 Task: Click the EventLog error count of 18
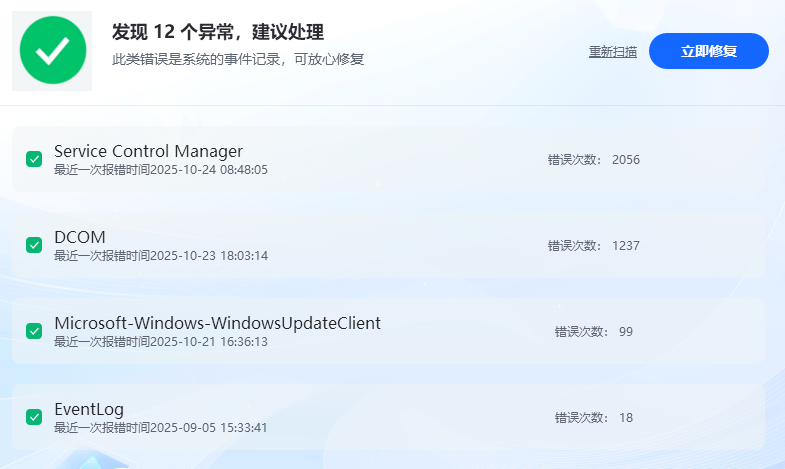pyautogui.click(x=626, y=417)
